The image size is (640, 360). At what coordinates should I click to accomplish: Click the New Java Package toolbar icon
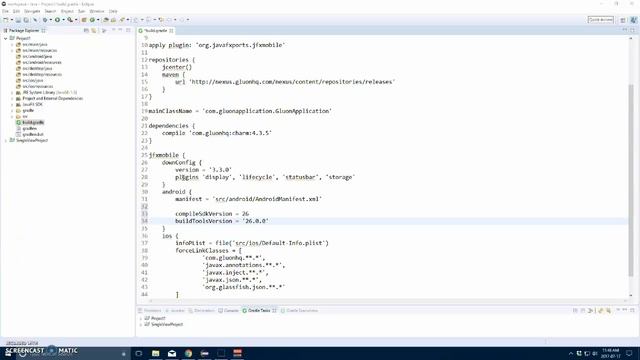(84, 20)
